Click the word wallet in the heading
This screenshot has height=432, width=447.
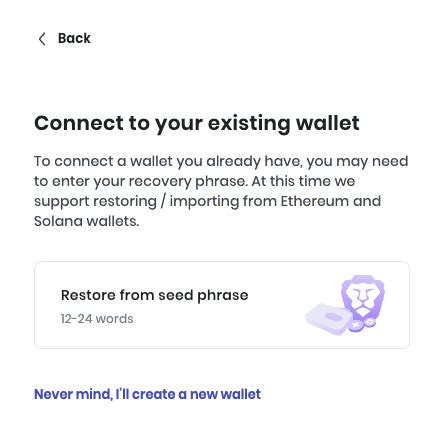pos(328,123)
